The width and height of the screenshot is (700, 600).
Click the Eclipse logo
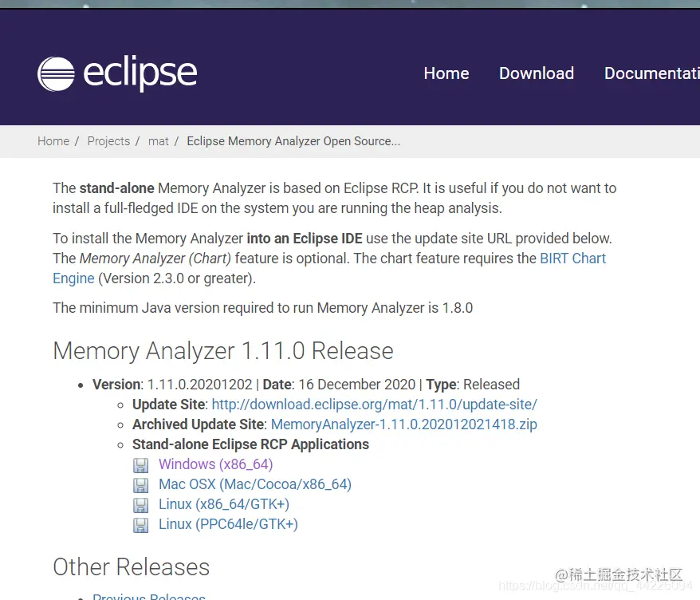coord(117,73)
